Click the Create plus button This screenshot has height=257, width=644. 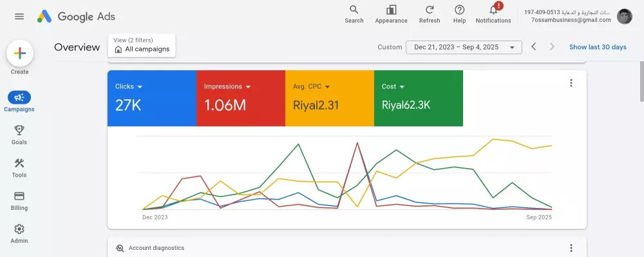20,53
